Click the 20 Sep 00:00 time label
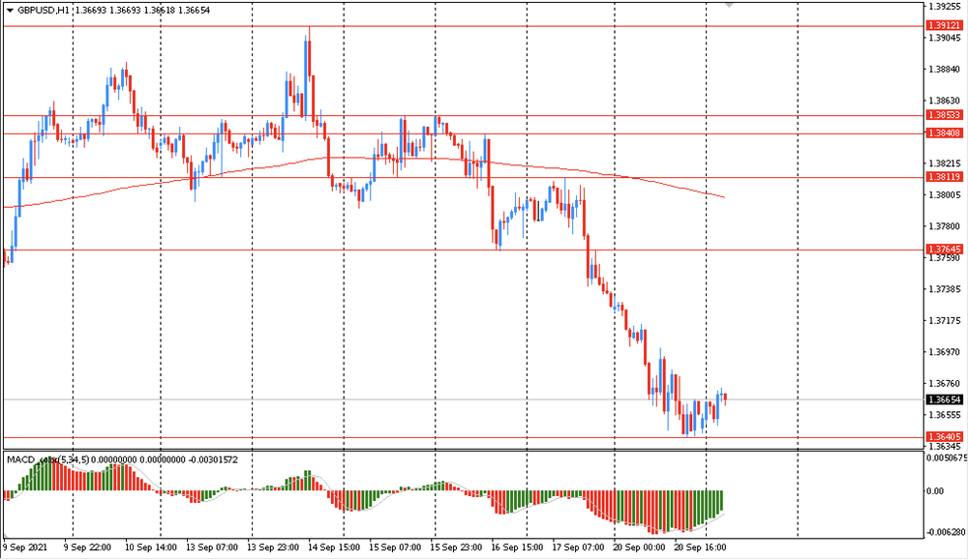968x560 pixels. [639, 547]
